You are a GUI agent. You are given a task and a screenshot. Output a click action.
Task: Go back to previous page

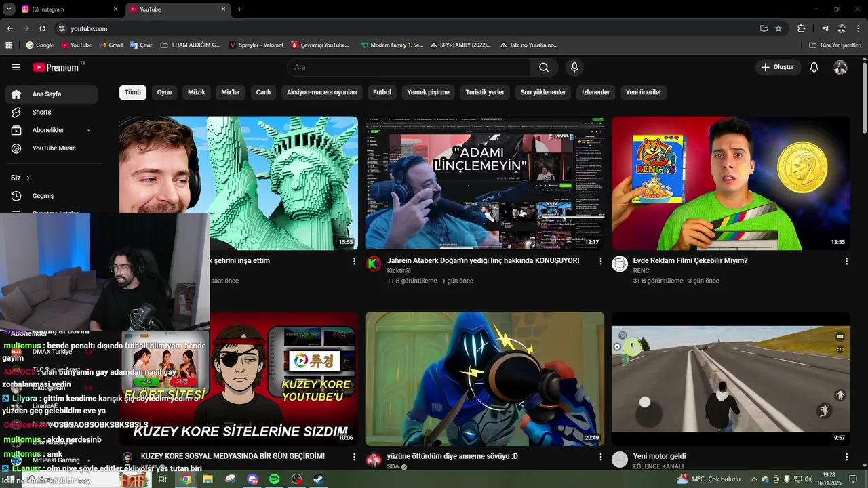(9, 28)
